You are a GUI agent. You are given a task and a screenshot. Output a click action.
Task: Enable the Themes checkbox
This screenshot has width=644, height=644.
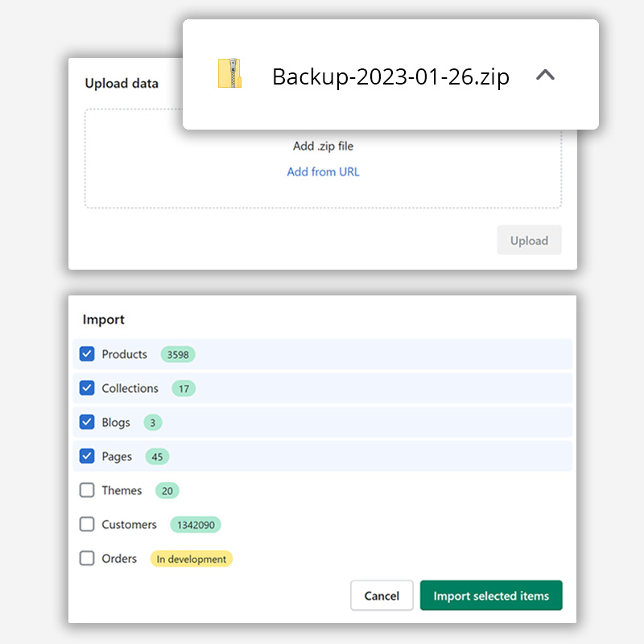(x=87, y=490)
